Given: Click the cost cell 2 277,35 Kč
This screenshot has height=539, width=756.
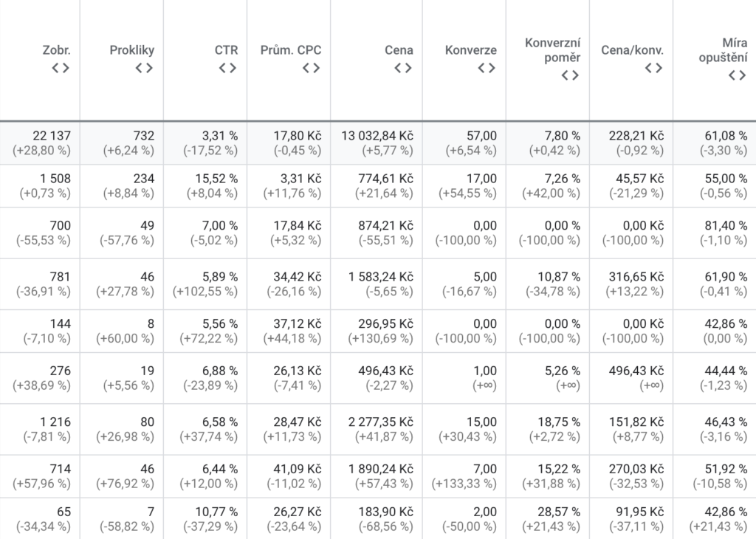Looking at the screenshot, I should (380, 422).
